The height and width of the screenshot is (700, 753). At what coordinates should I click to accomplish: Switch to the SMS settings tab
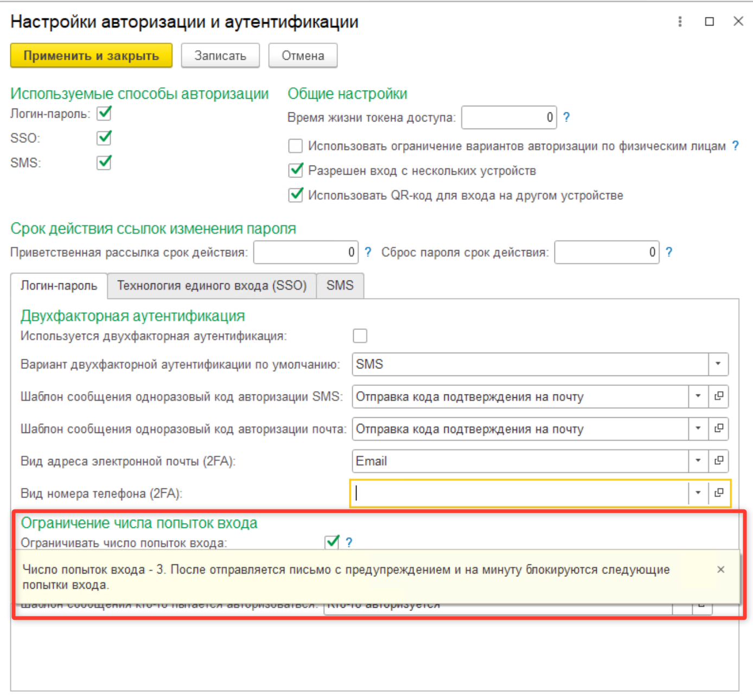pyautogui.click(x=340, y=286)
